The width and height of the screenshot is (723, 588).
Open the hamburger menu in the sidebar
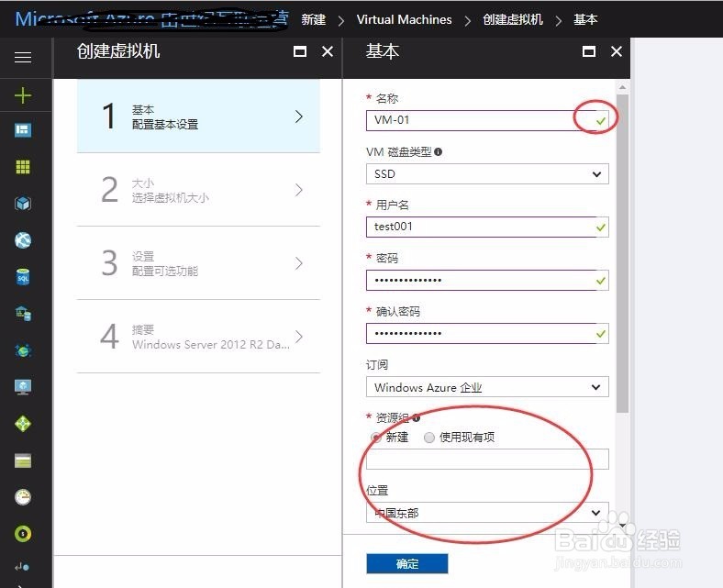click(23, 57)
